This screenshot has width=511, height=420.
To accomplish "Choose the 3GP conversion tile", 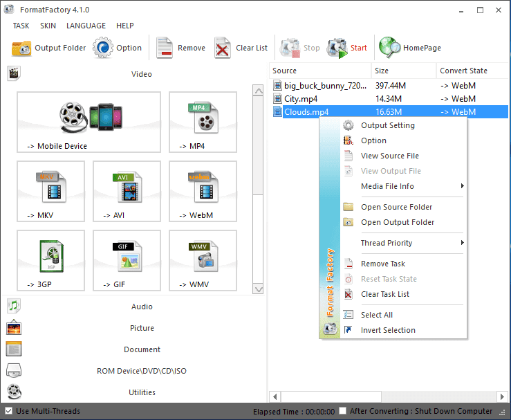I will tap(51, 260).
